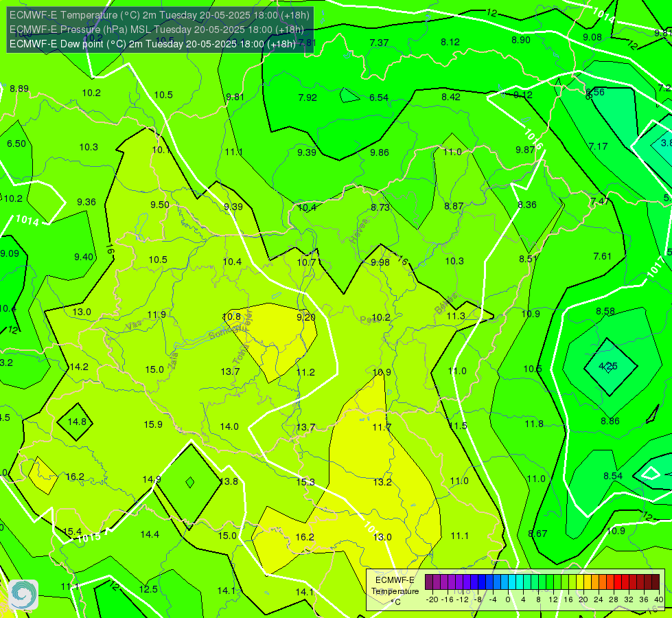Click the 8.67 temperature value
672x618 pixels.
point(537,534)
